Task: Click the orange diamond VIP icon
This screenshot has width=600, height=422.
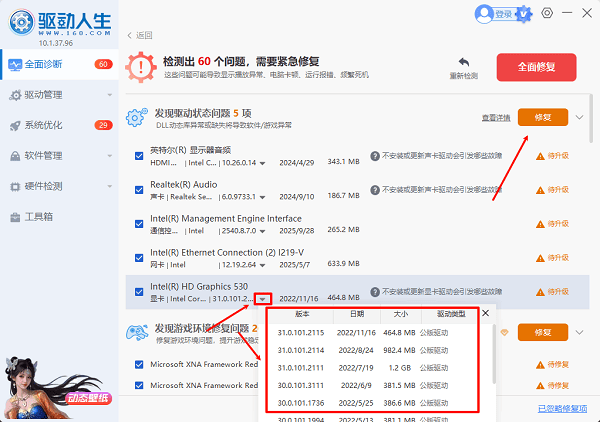Action: [x=504, y=332]
